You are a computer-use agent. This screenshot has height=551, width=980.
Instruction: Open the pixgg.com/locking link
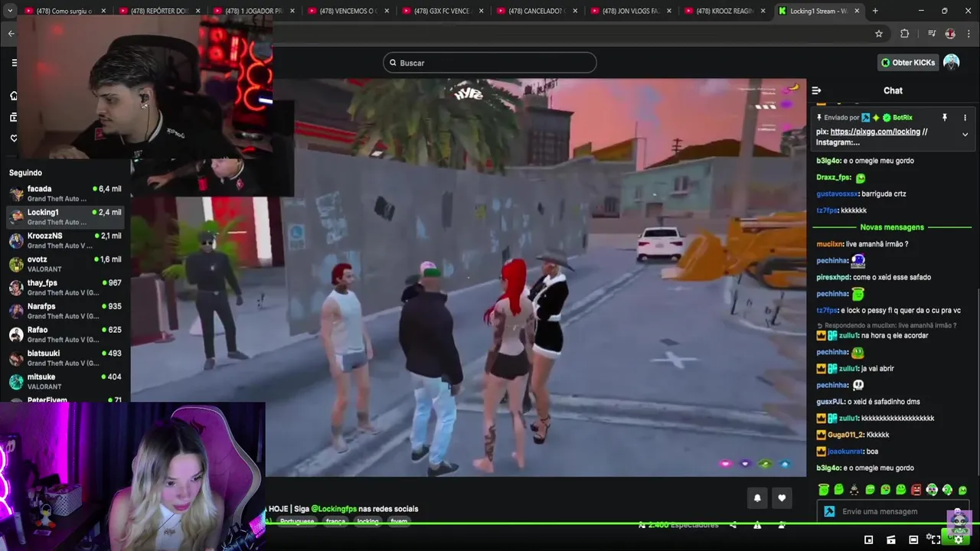coord(875,132)
